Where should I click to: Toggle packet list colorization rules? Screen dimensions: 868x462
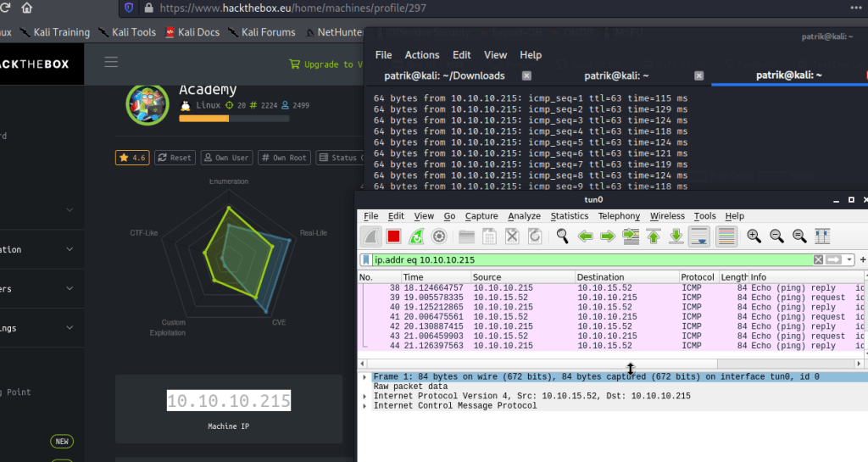726,237
